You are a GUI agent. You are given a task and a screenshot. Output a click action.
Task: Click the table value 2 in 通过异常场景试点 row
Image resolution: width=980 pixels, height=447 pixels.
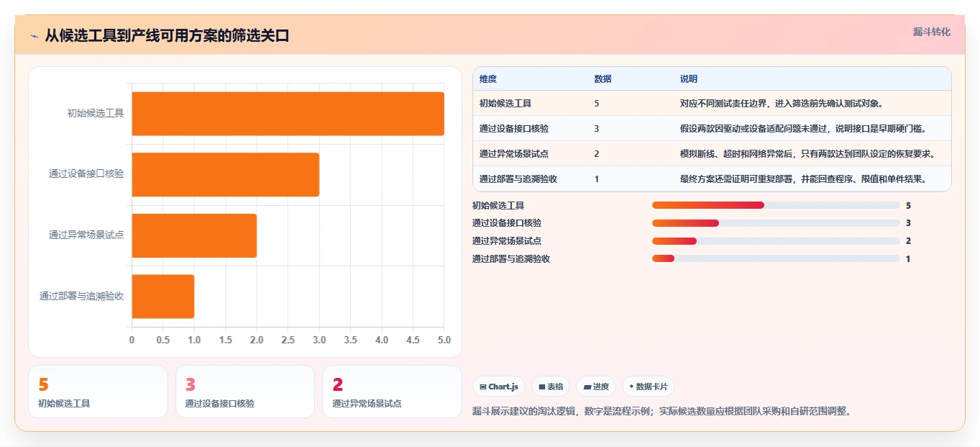597,154
